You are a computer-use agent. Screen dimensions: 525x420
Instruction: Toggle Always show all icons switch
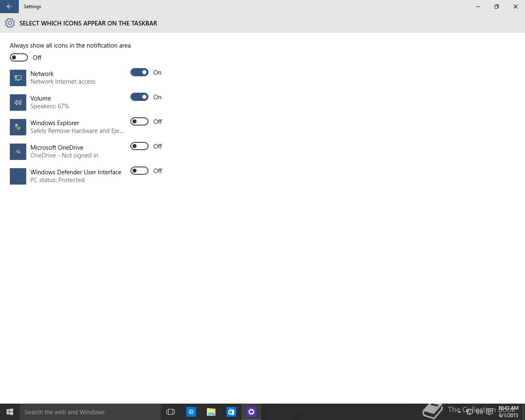tap(19, 57)
